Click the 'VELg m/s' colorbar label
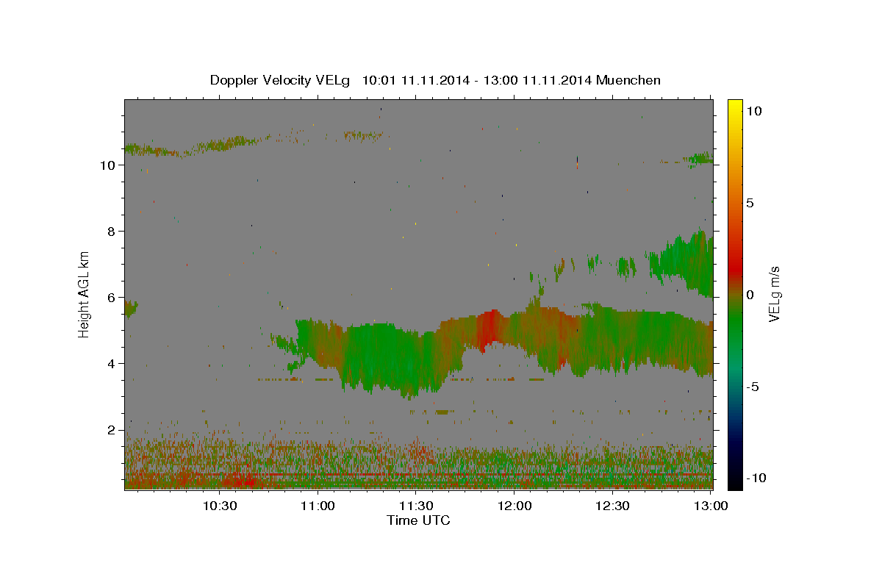Image resolution: width=882 pixels, height=588 pixels. point(774,294)
